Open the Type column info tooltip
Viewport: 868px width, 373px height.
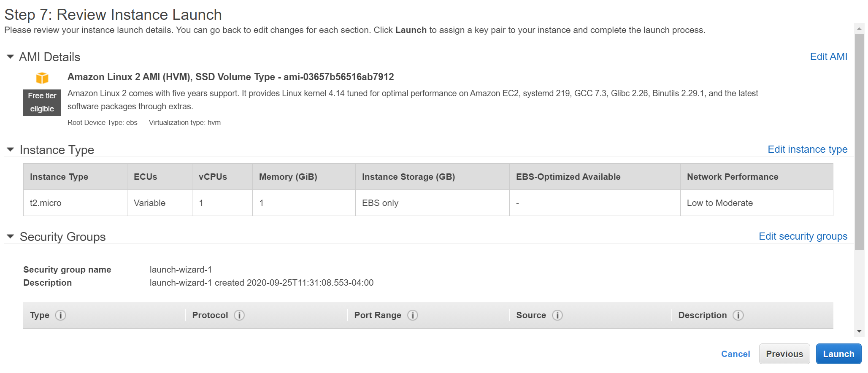[60, 315]
